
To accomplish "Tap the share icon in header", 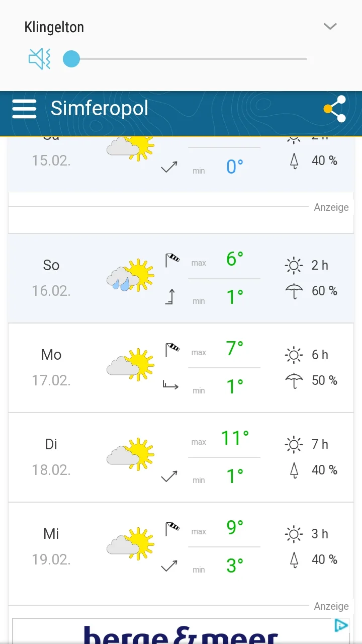I will click(x=335, y=109).
